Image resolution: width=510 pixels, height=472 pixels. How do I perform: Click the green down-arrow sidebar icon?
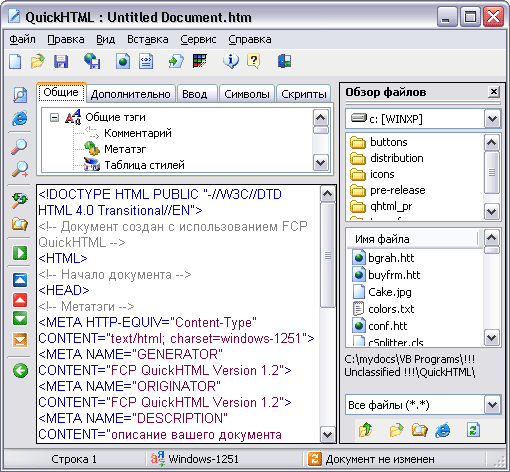pyautogui.click(x=20, y=318)
